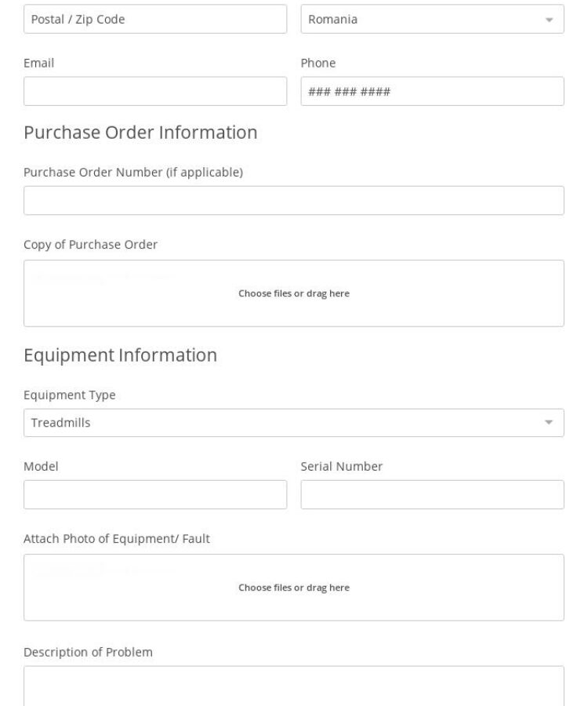Select the Email input field
588x706 pixels.
(154, 91)
